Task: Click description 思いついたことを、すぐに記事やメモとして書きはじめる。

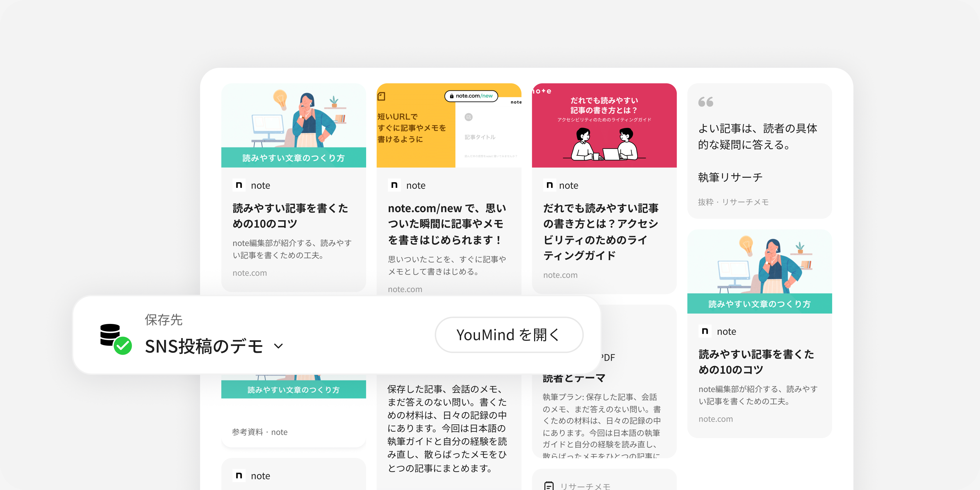Action: 447,265
